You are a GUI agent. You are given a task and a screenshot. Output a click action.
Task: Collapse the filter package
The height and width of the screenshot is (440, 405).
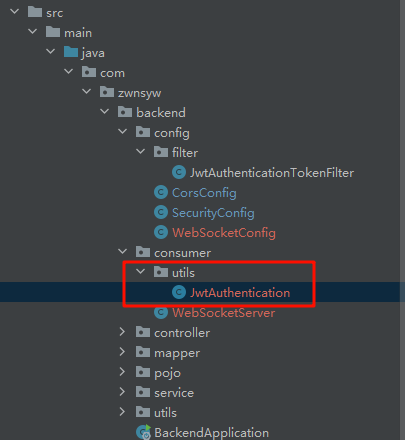(x=141, y=152)
